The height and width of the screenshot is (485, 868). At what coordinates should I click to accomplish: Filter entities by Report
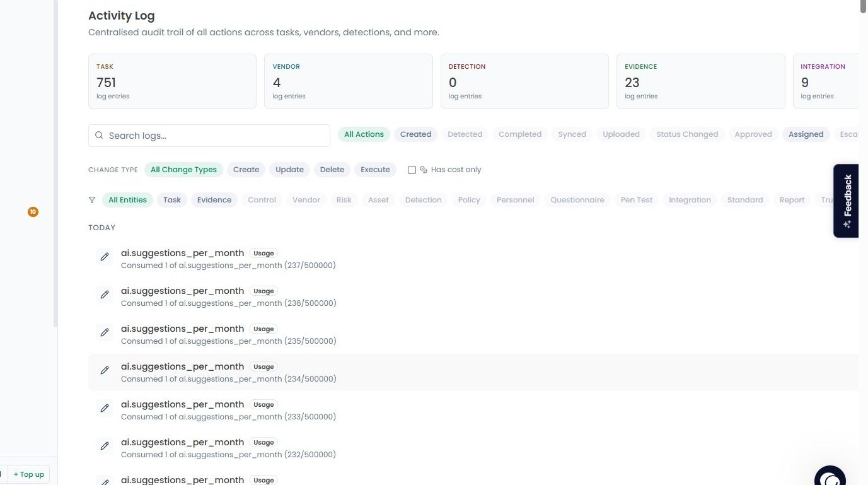(792, 200)
